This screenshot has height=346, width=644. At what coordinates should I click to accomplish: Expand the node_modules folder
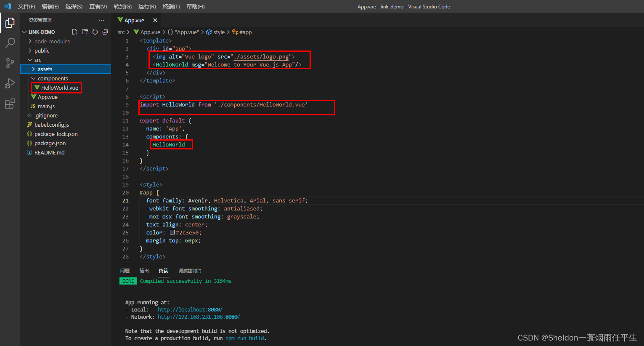coord(30,41)
